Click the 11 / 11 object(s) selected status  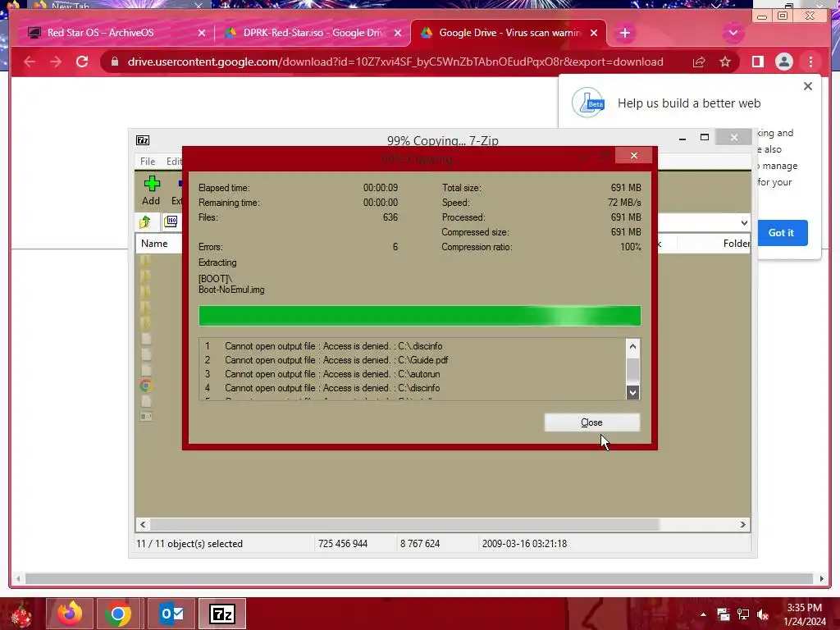(189, 544)
